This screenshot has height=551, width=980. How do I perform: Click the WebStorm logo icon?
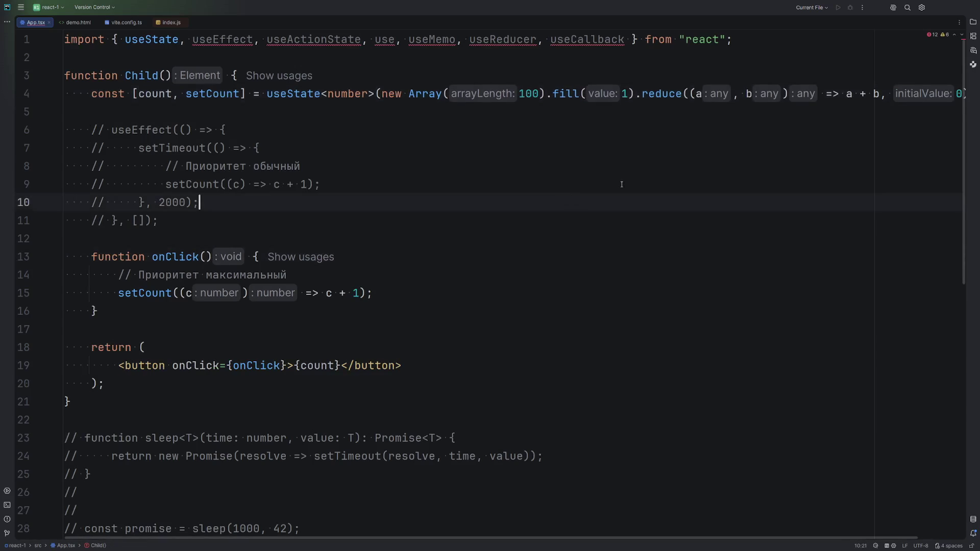7,7
